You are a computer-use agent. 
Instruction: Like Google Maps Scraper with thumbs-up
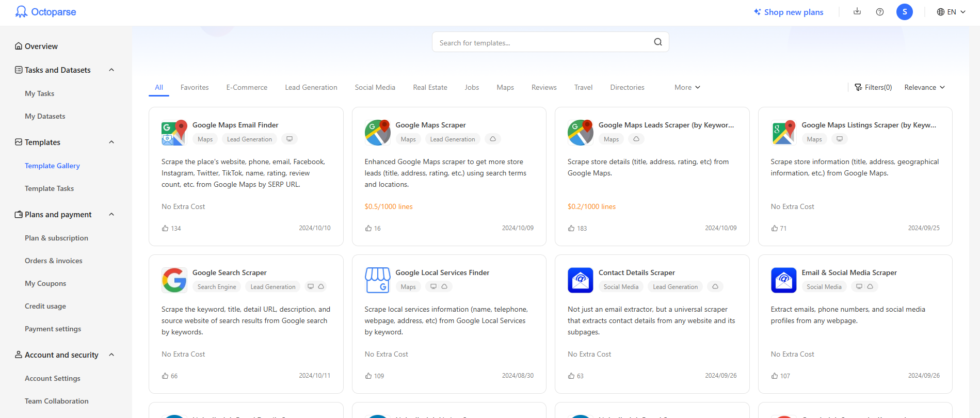click(x=368, y=228)
